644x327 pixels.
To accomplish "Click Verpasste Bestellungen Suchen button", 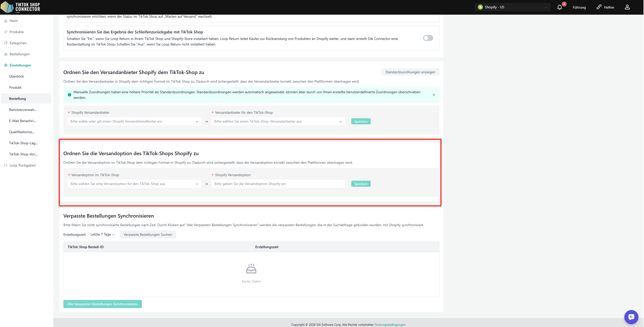I will click(x=148, y=235).
